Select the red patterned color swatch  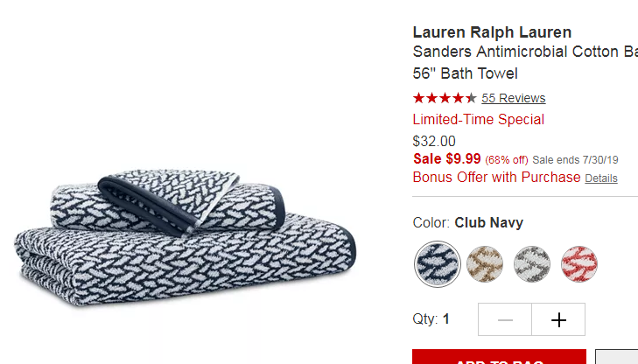[x=579, y=264]
